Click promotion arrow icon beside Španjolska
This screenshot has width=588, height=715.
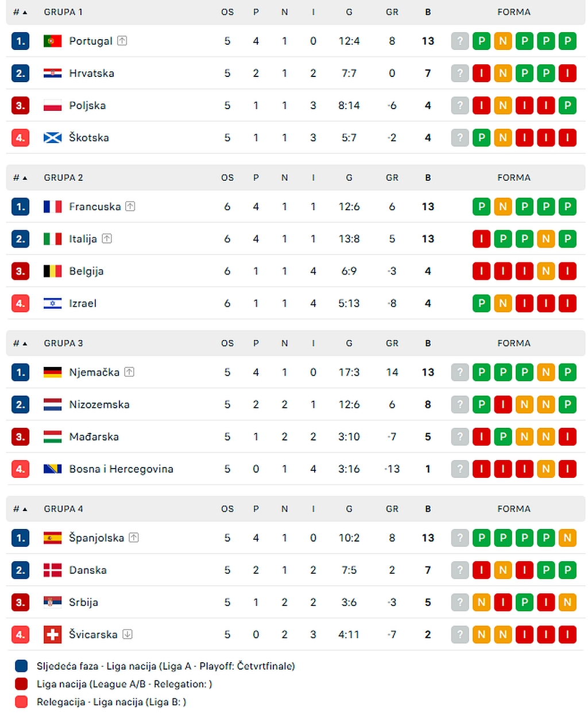pos(134,538)
